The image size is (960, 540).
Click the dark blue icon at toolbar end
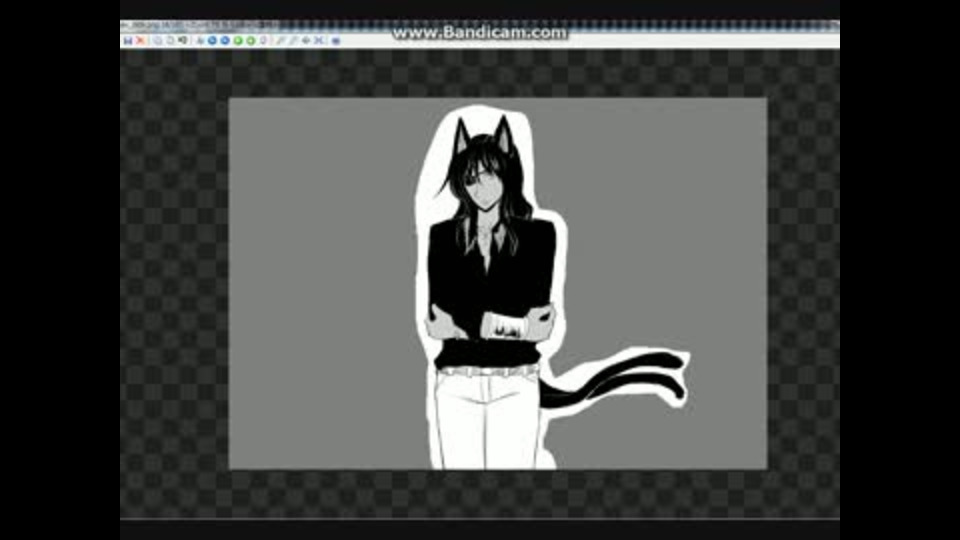coord(336,41)
